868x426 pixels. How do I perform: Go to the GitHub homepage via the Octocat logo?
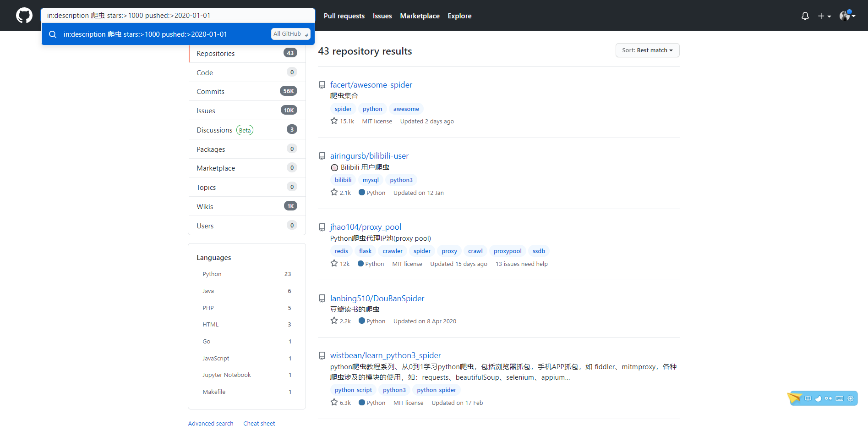(24, 16)
